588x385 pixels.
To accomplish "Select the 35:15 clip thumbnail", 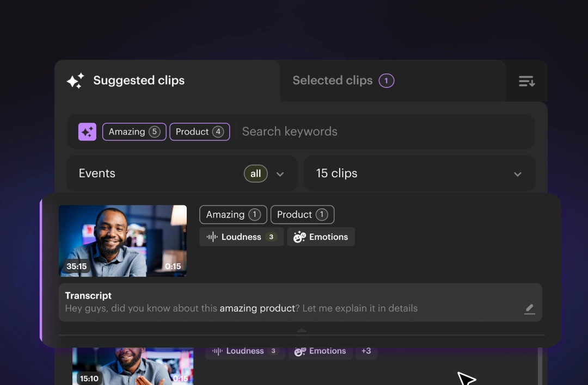I will 122,240.
